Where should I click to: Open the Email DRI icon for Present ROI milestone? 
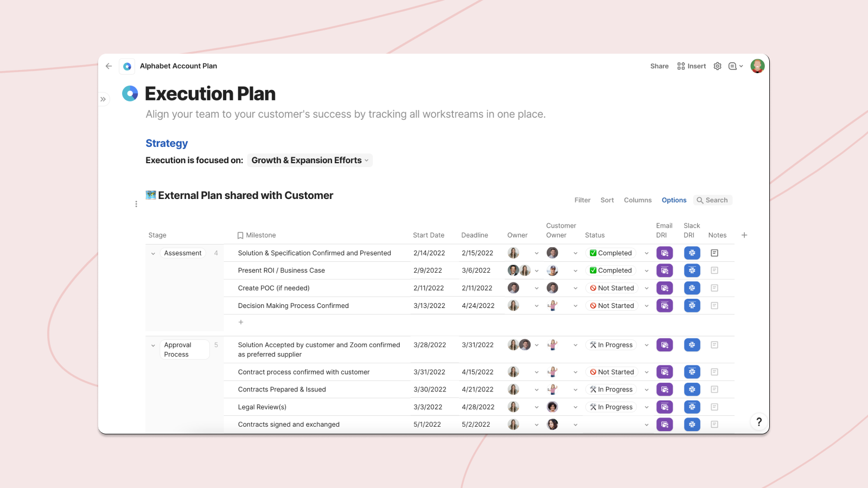[x=665, y=270]
